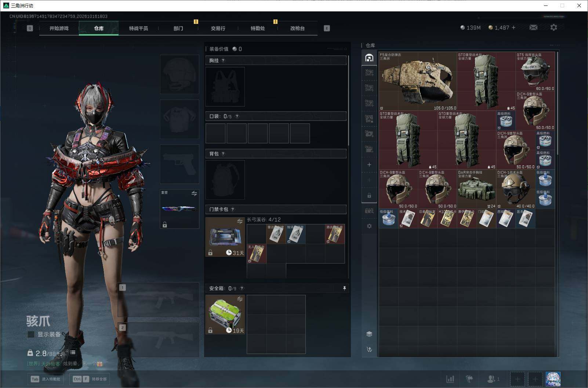The height and width of the screenshot is (388, 588).
Task: Click the auto-arrange icon at sidebar bottom
Action: click(369, 349)
